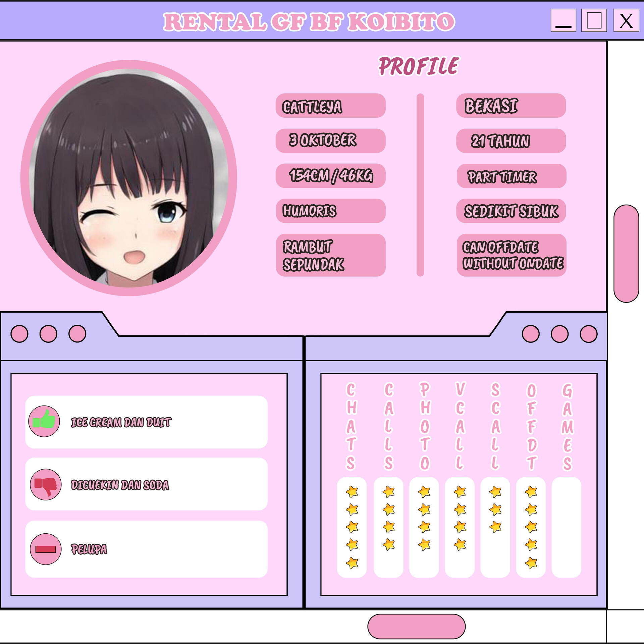644x644 pixels.
Task: Click the vertical pink scrollbar thumb
Action: point(626,254)
